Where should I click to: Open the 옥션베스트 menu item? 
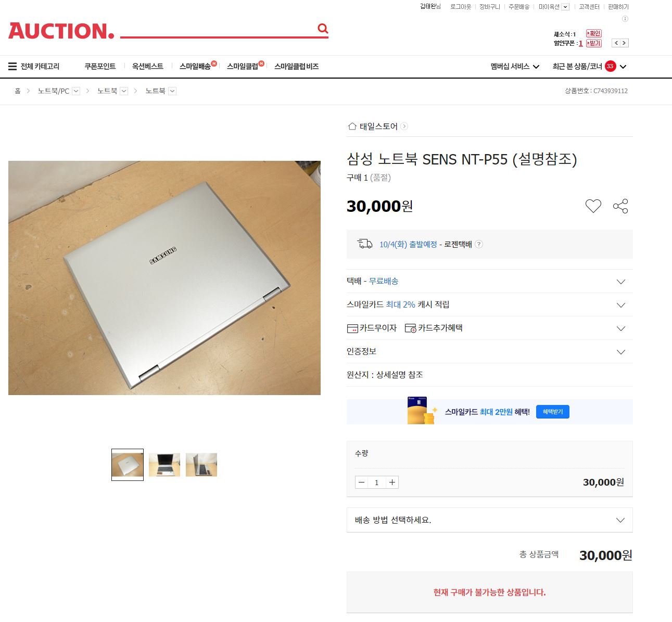(x=147, y=67)
